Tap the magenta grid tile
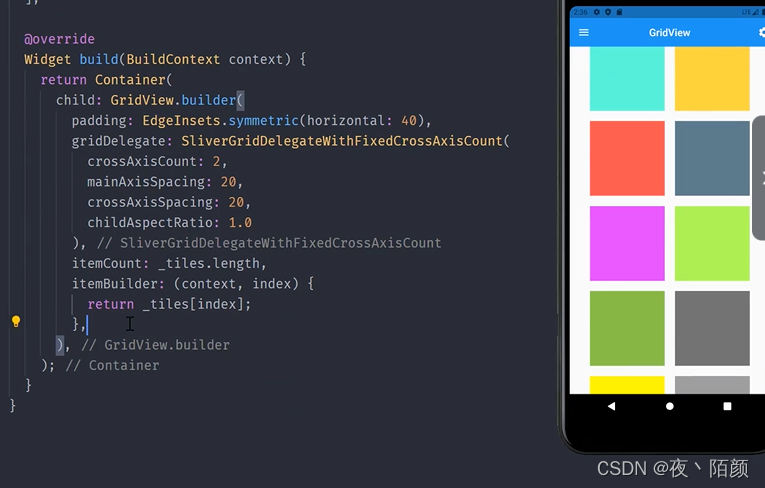 [627, 243]
